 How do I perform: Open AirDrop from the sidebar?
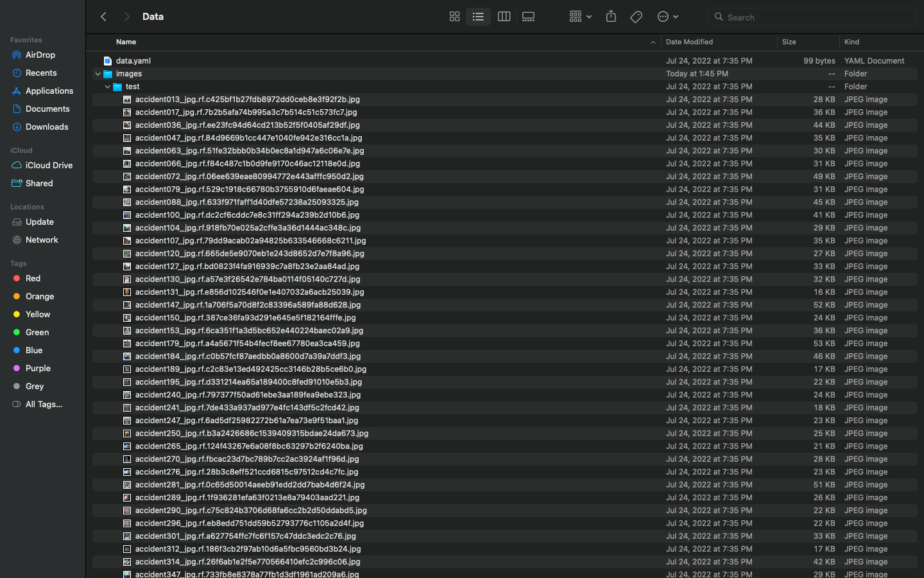click(40, 55)
